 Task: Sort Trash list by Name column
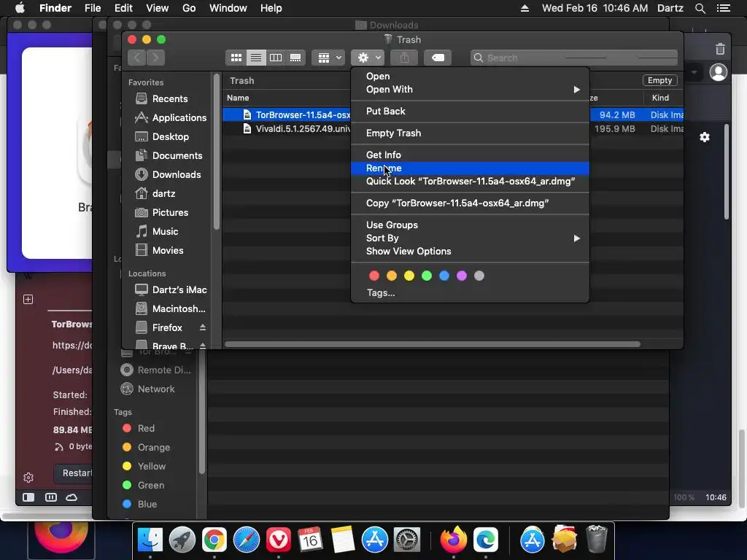click(238, 98)
